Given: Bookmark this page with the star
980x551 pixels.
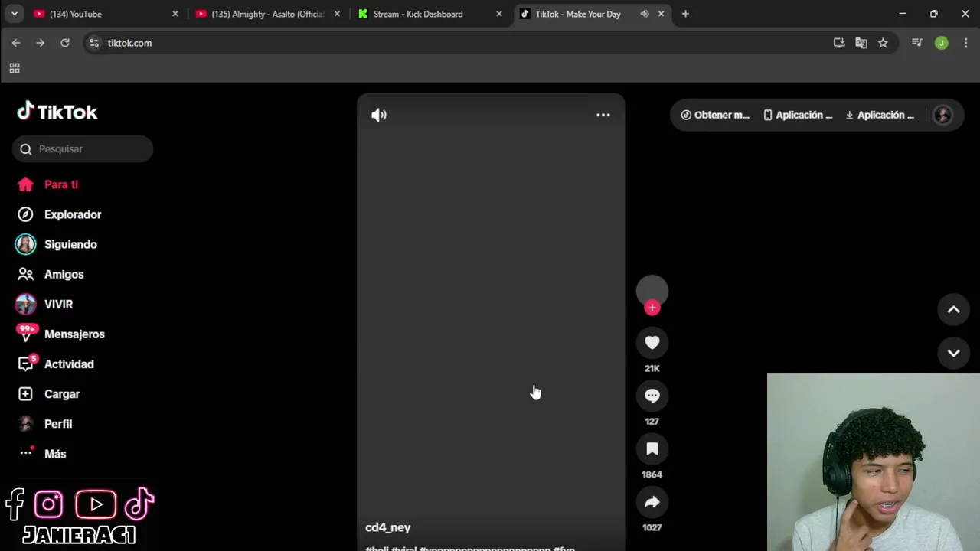Looking at the screenshot, I should coord(883,43).
